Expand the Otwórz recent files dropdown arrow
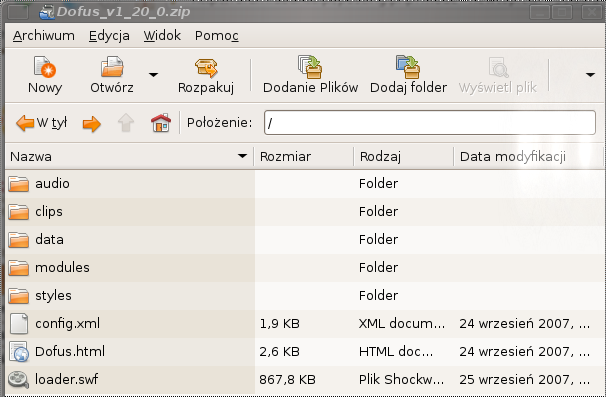The height and width of the screenshot is (397, 606). [x=153, y=75]
